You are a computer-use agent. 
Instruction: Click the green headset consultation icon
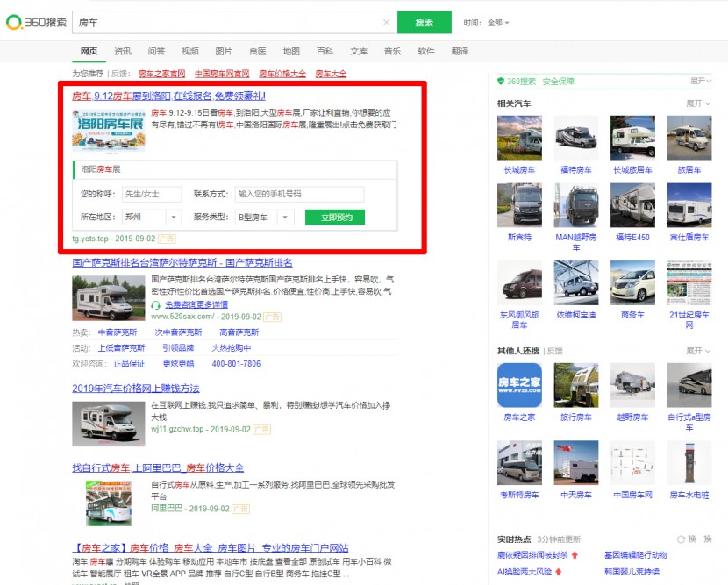pyautogui.click(x=155, y=304)
